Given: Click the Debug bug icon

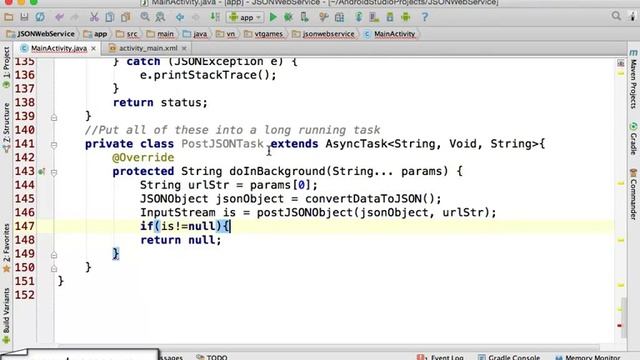Looking at the screenshot, I should pos(288,17).
